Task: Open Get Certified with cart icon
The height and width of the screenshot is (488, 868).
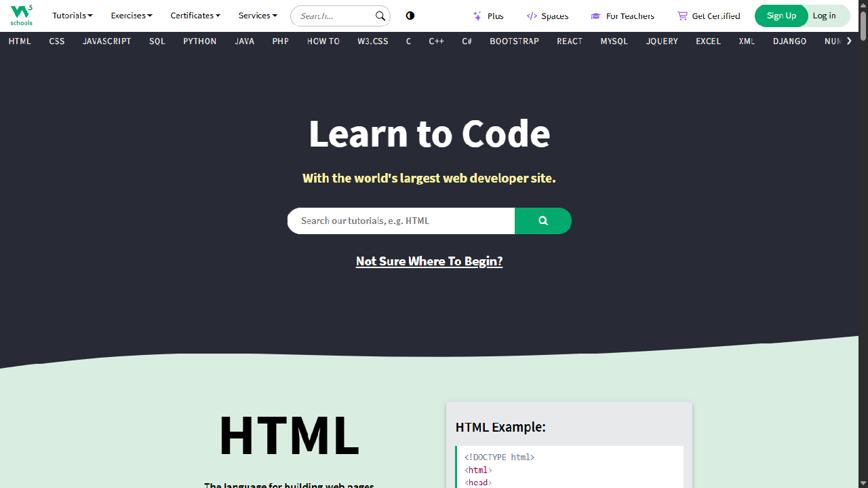Action: [709, 16]
